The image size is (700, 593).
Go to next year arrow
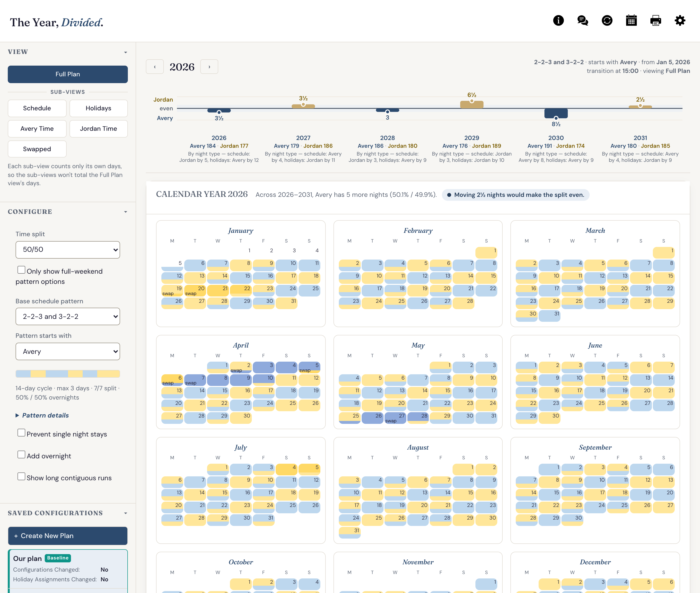tap(209, 67)
